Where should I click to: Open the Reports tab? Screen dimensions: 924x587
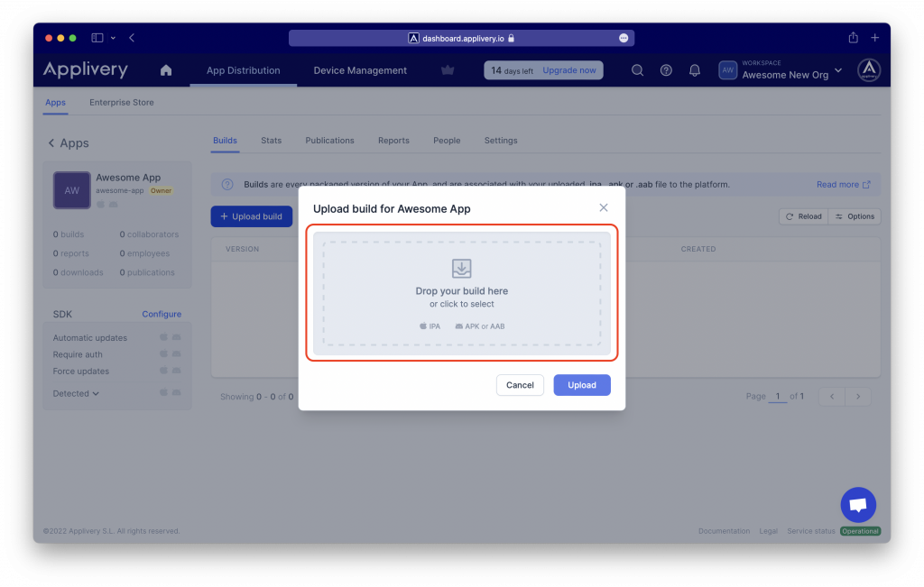(x=393, y=141)
